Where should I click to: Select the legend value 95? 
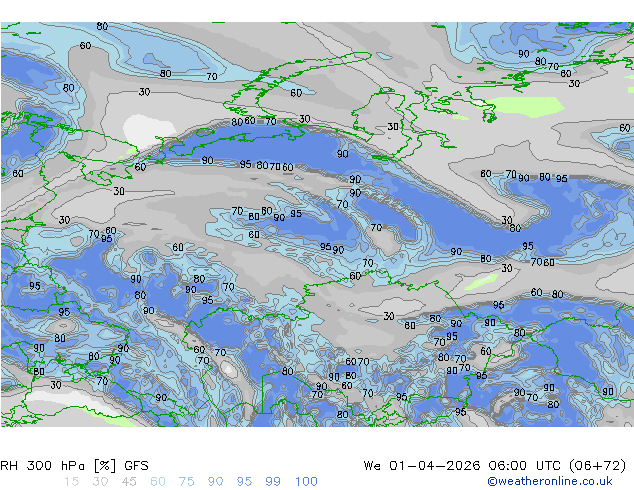pyautogui.click(x=244, y=482)
